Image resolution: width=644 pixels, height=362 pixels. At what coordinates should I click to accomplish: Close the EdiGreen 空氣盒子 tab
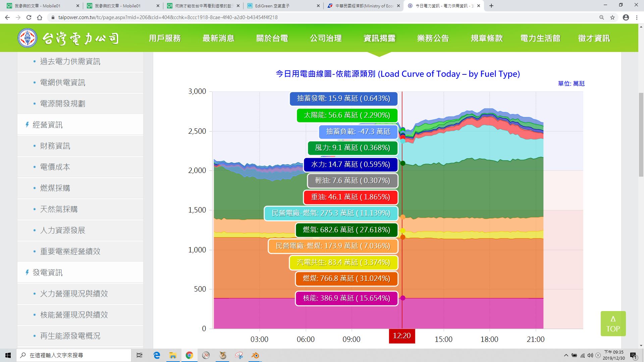click(x=318, y=6)
